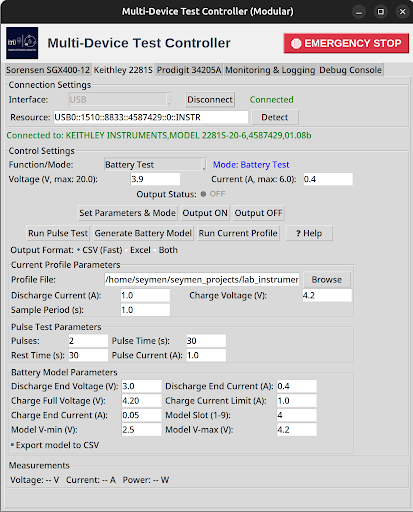Click the Charge Full Voltage (V) field
Screen dimensions: 413x512
click(x=141, y=401)
